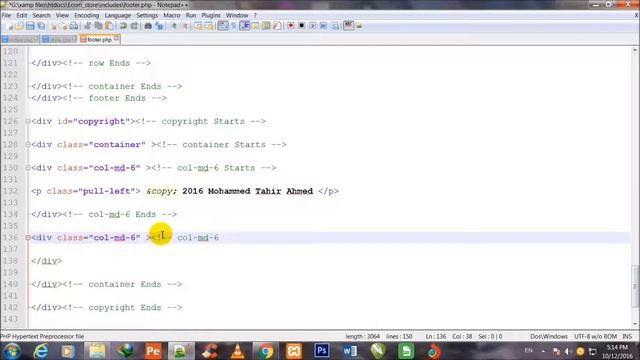Open the Language menu
Screen dimensions: 640x360
pyautogui.click(x=118, y=16)
